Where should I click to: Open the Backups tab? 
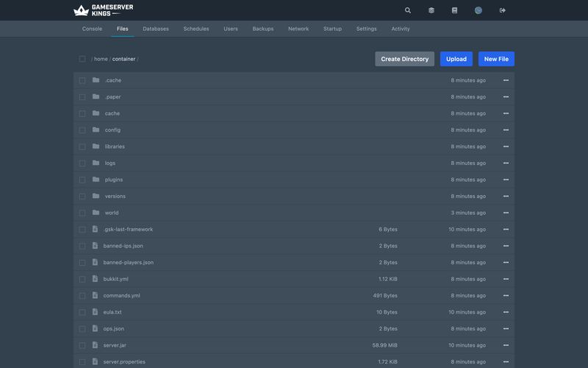(x=263, y=29)
